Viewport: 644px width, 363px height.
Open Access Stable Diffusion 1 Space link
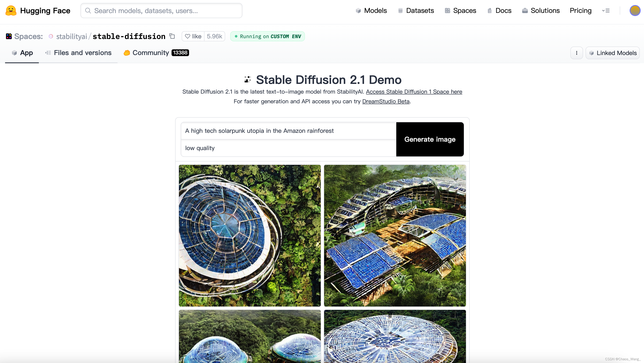[x=414, y=91]
